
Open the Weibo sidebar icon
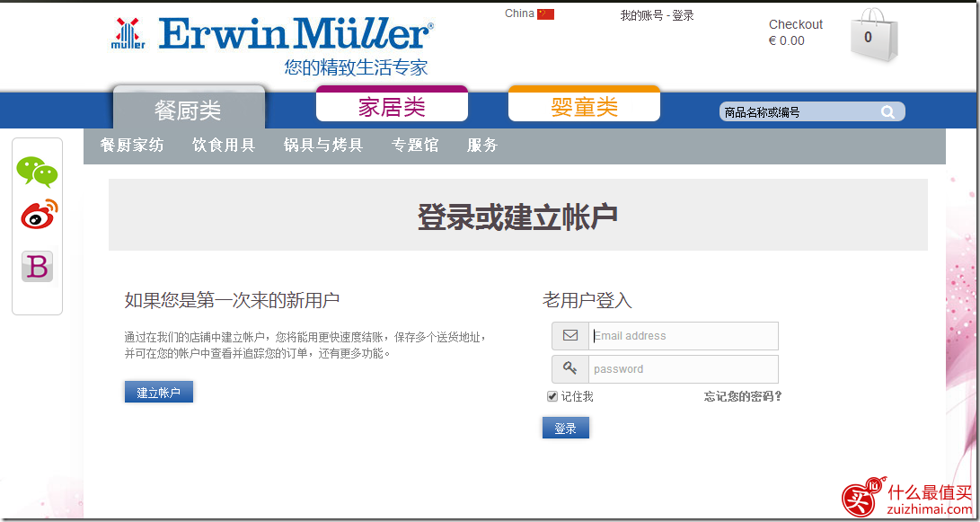pyautogui.click(x=39, y=215)
